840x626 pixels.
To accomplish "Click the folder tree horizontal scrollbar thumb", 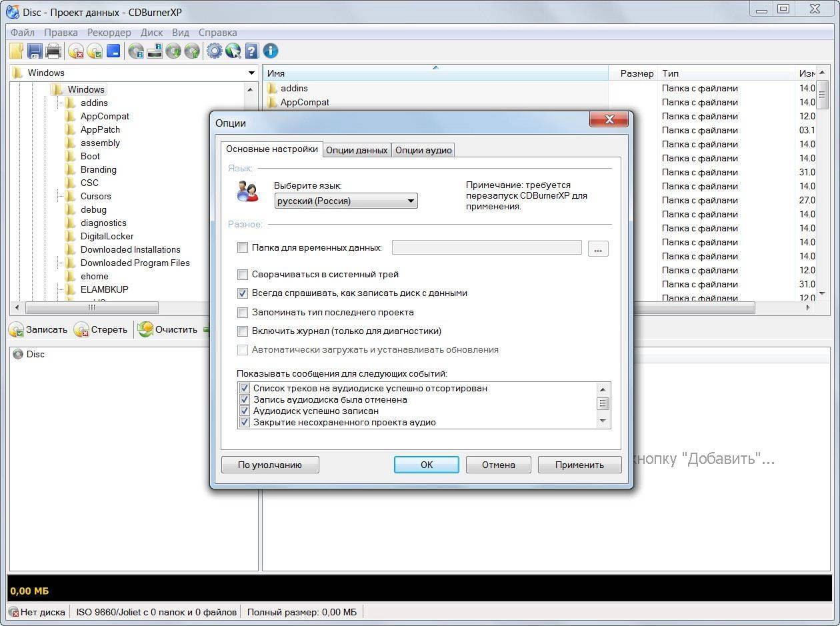I will coord(92,308).
